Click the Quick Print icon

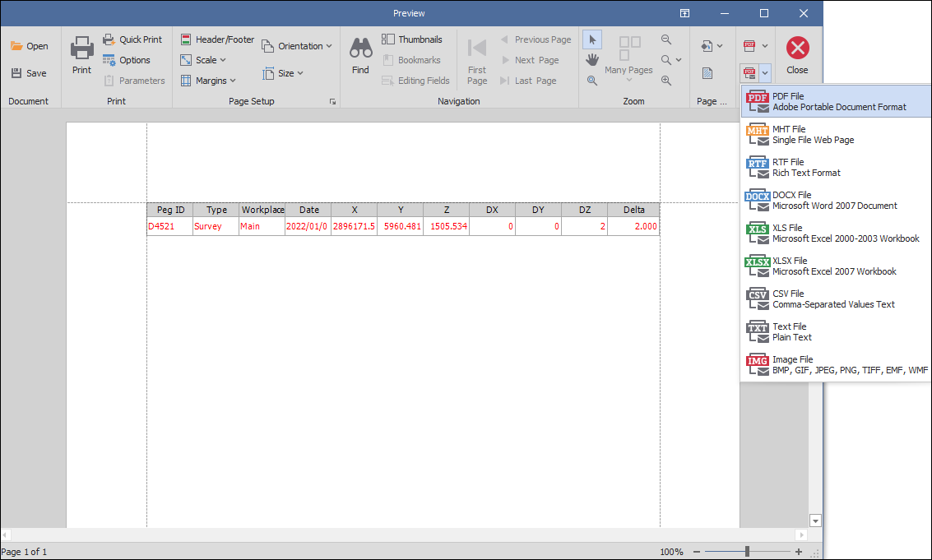tap(109, 39)
